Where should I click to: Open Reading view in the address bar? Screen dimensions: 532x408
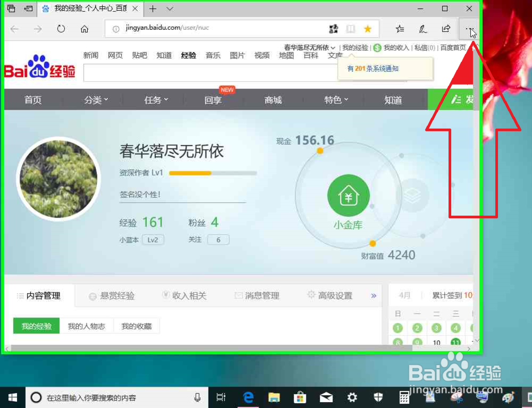[x=351, y=29]
